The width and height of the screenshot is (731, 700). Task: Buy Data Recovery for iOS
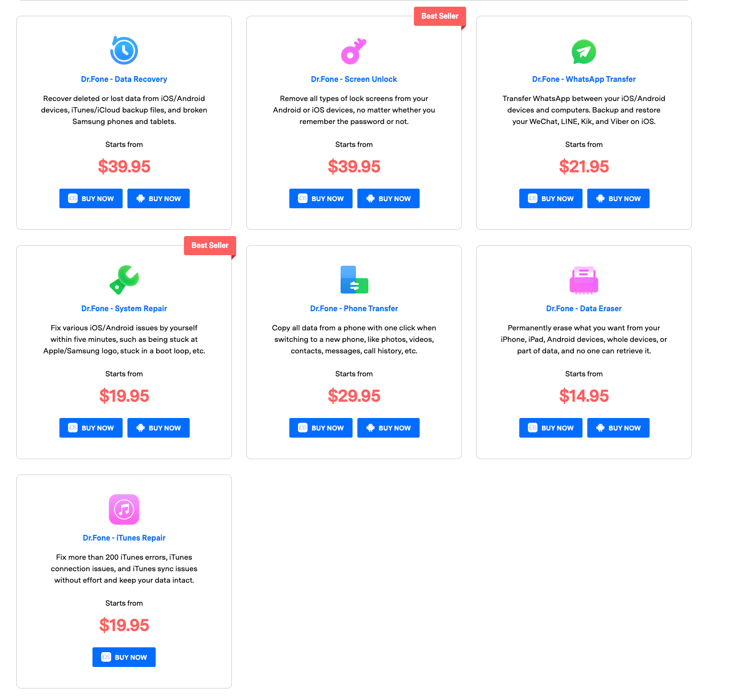[x=91, y=199]
